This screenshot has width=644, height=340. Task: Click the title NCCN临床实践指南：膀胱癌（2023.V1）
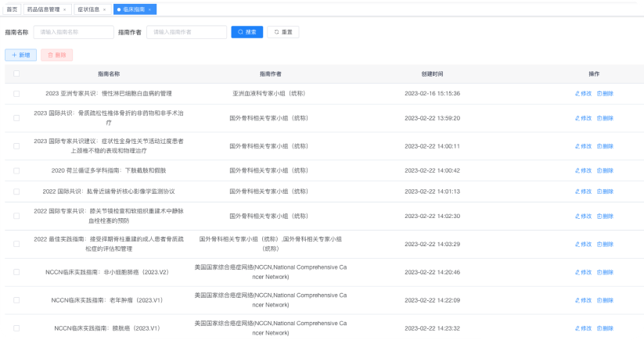(109, 328)
